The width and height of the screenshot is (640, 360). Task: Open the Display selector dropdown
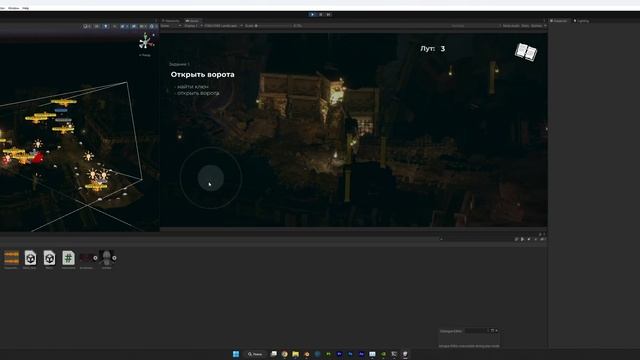point(192,26)
